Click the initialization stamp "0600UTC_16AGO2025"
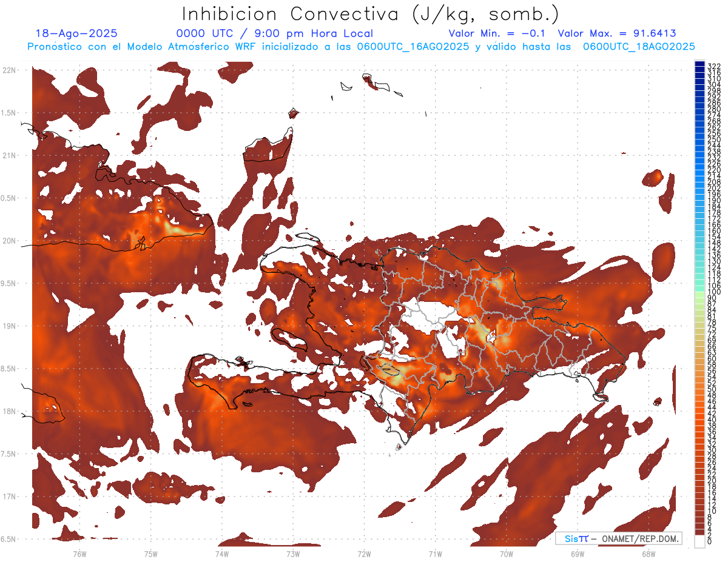Screen dimensions: 728x562 (413, 47)
